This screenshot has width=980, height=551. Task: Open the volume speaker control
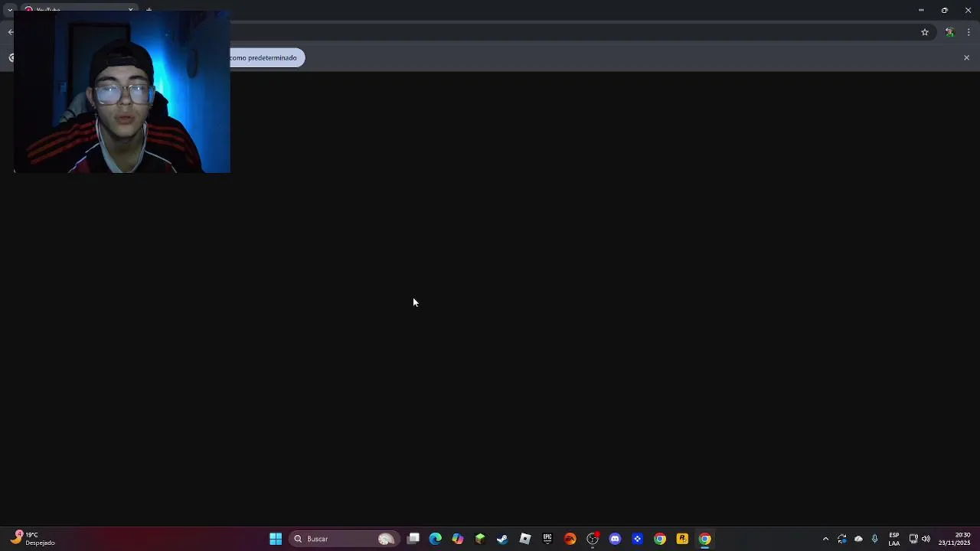tap(926, 539)
